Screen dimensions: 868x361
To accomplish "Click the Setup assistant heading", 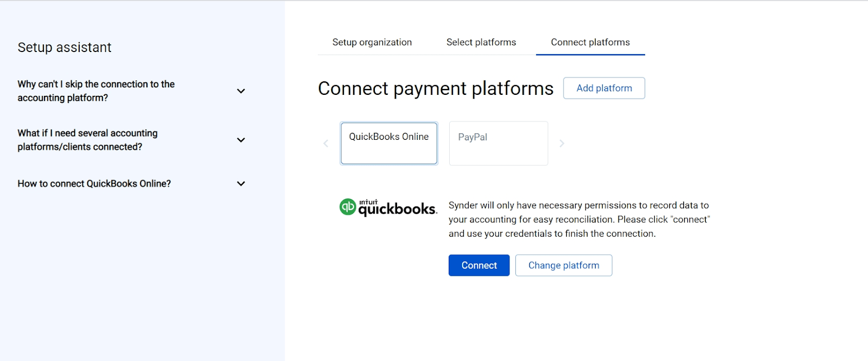I will pos(65,47).
